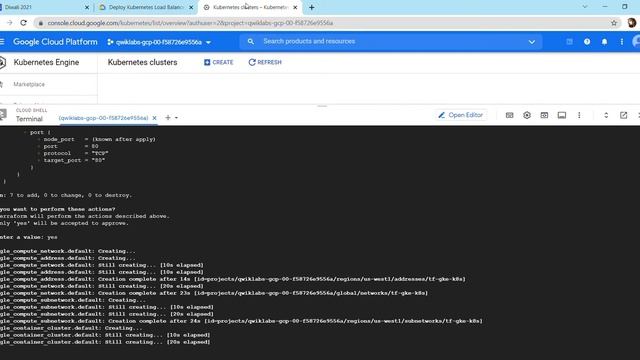Click the console.cloud.google.com address bar

click(x=327, y=23)
